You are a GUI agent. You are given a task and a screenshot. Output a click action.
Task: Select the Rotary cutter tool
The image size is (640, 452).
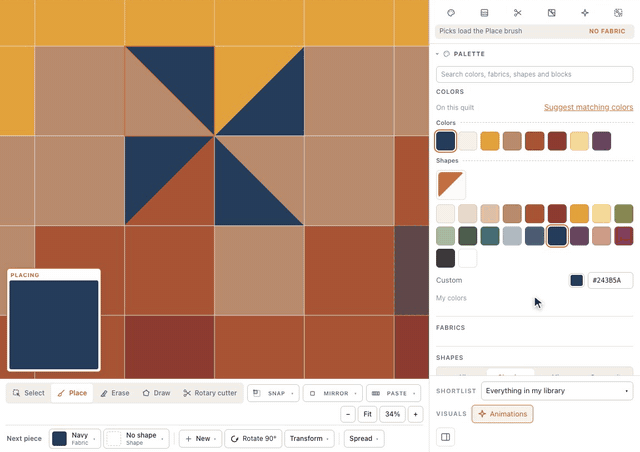(210, 393)
